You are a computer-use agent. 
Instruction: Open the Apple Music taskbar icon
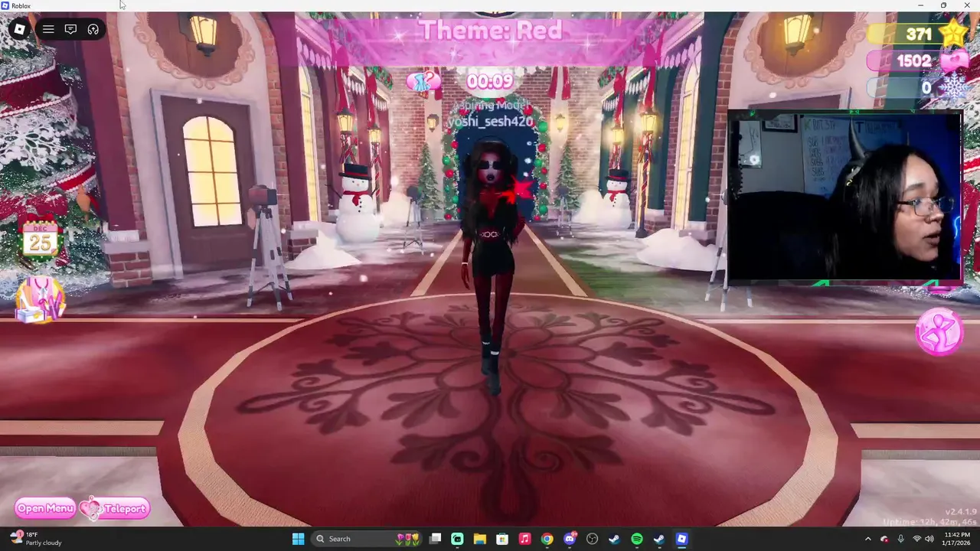point(524,539)
